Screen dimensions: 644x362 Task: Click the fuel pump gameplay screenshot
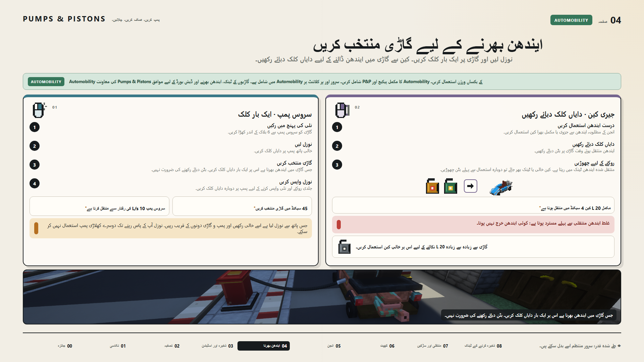[x=322, y=297]
